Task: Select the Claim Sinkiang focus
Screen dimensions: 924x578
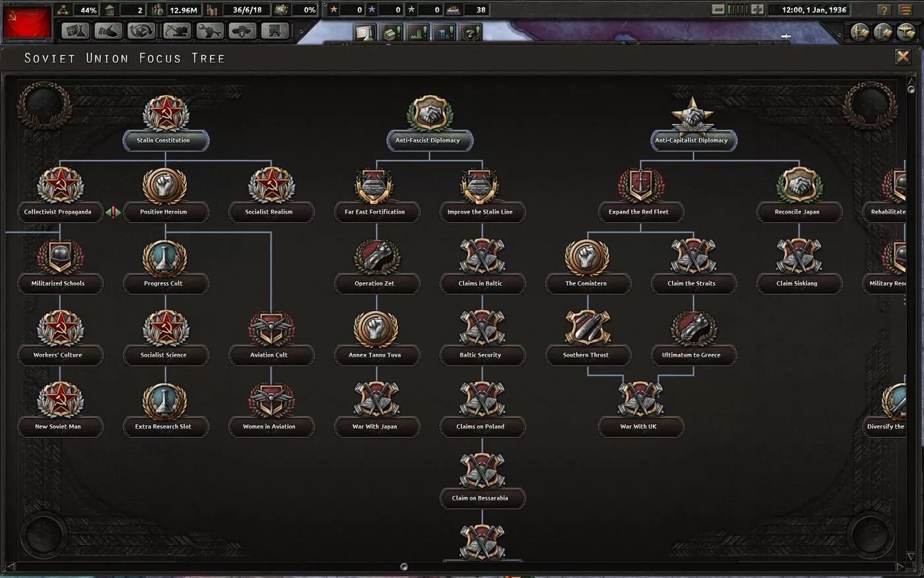Action: [799, 266]
